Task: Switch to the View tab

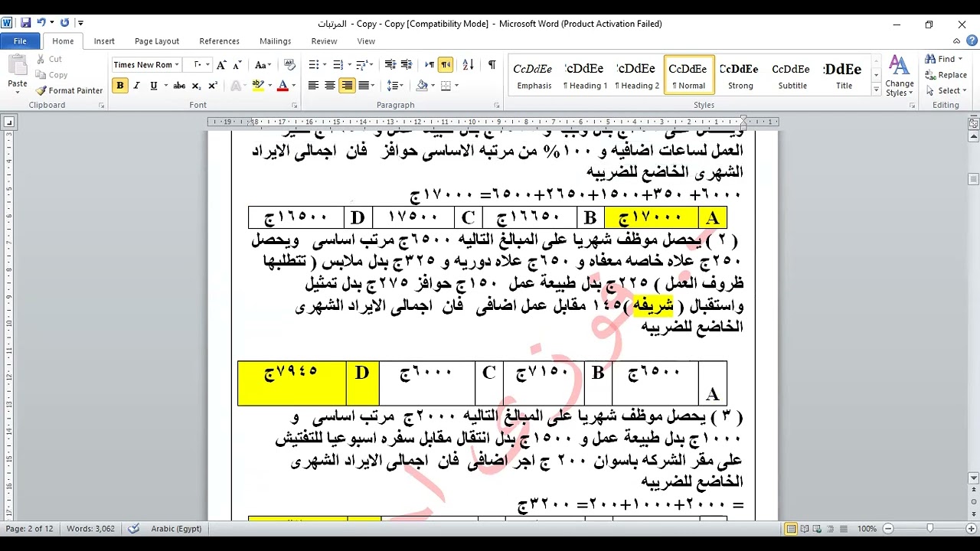Action: (366, 41)
